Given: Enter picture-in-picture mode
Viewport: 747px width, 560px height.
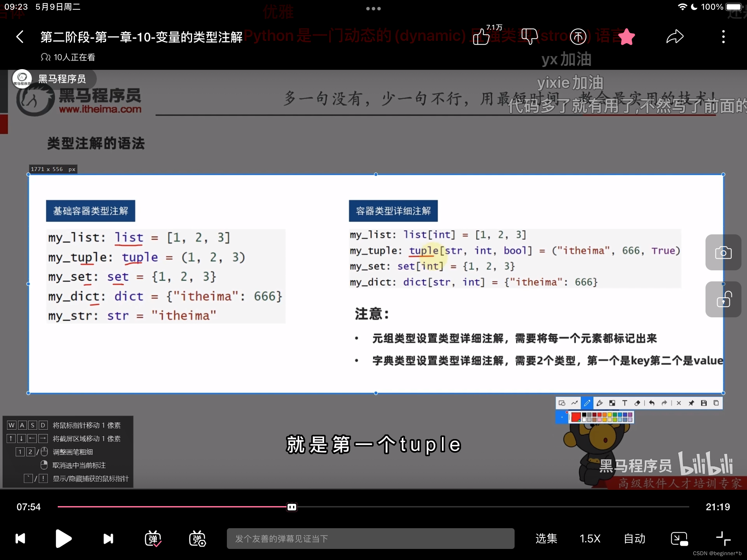Looking at the screenshot, I should pyautogui.click(x=679, y=539).
